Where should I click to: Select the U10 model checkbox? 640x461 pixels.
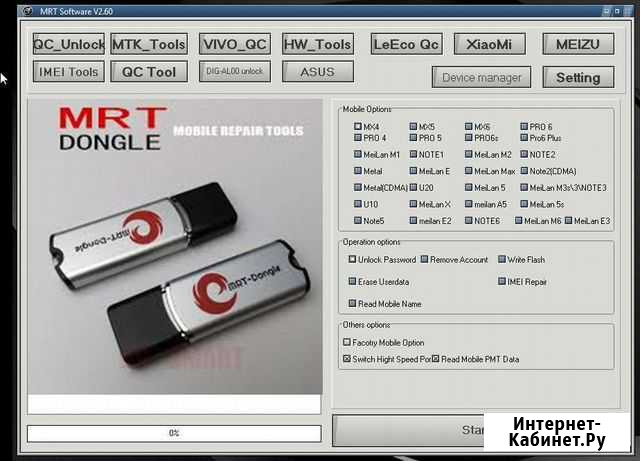pos(358,204)
